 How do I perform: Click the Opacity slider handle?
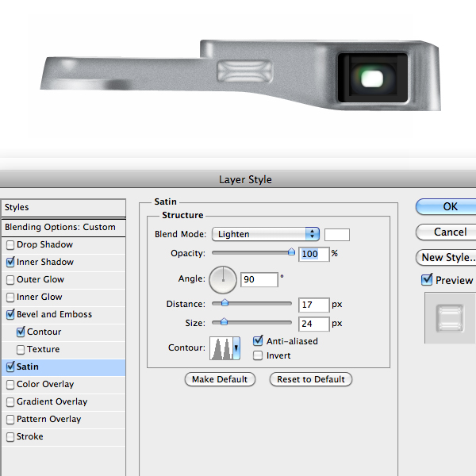click(291, 252)
